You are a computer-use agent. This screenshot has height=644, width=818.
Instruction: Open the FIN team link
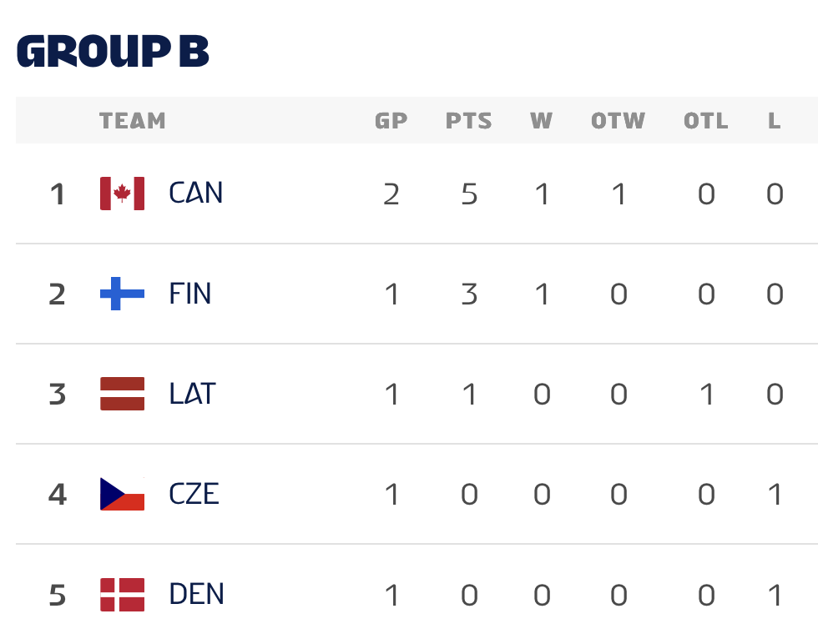click(189, 294)
